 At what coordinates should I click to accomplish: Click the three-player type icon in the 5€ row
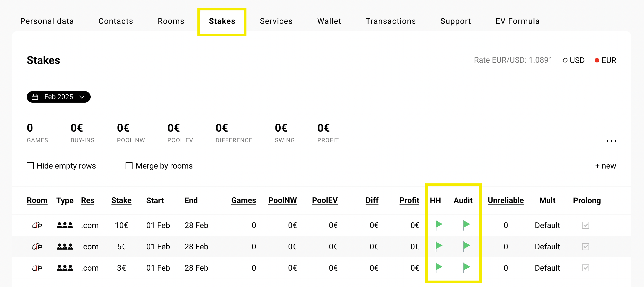click(65, 246)
